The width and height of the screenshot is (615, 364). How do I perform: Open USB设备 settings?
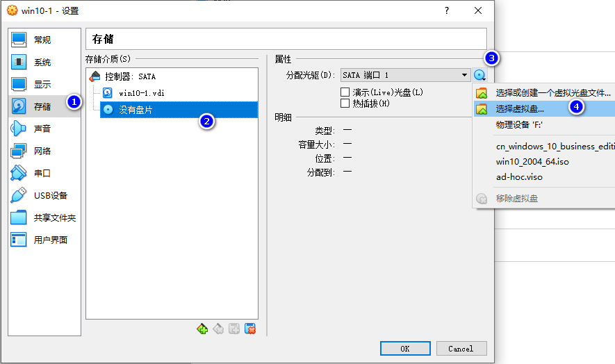[x=49, y=195]
